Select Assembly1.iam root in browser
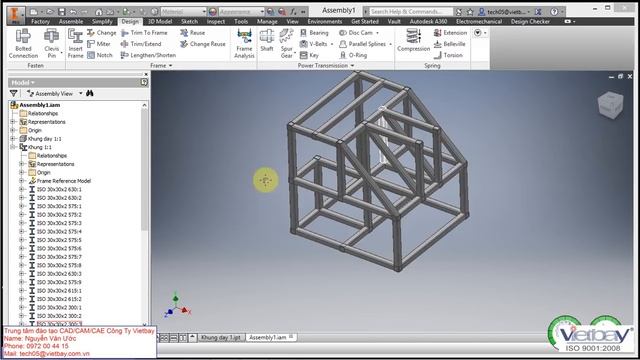Viewport: 640px width, 360px height. pos(40,105)
